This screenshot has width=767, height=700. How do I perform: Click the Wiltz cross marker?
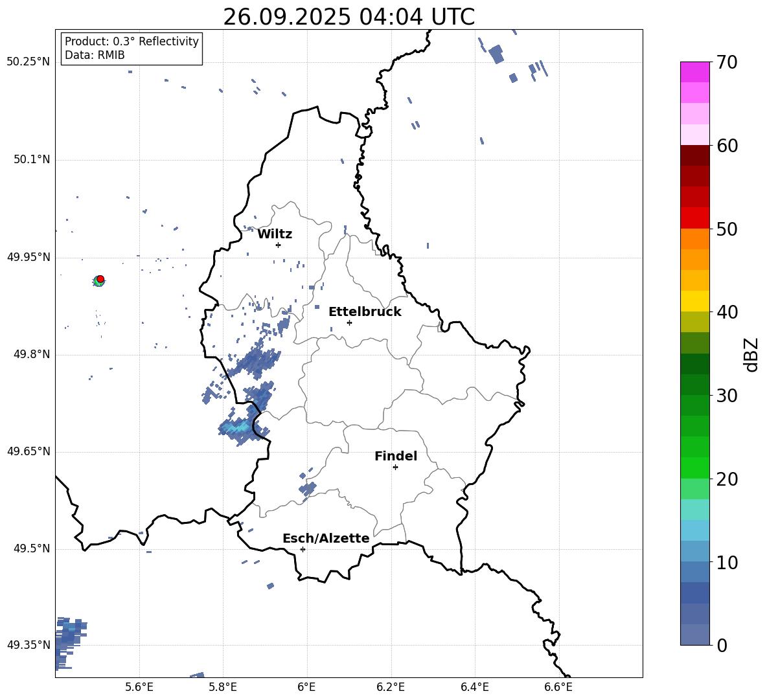point(278,245)
